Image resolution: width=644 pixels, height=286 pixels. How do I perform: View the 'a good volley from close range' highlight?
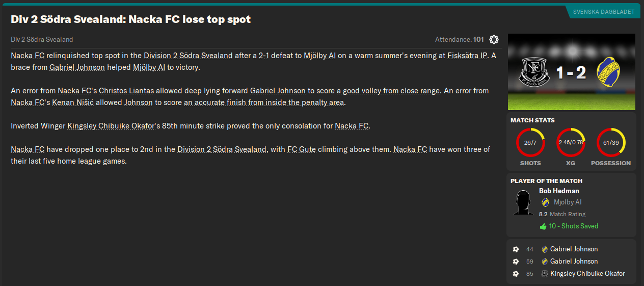pyautogui.click(x=388, y=91)
